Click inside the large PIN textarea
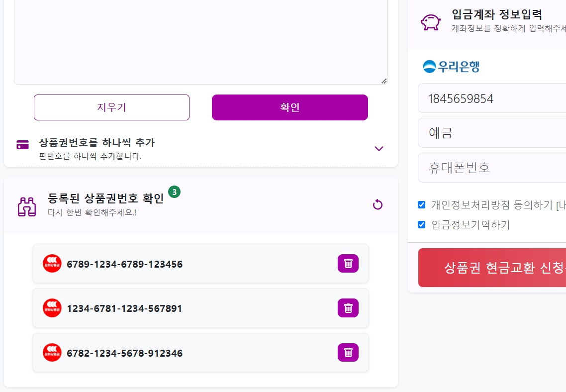This screenshot has height=392, width=566. coord(201,41)
